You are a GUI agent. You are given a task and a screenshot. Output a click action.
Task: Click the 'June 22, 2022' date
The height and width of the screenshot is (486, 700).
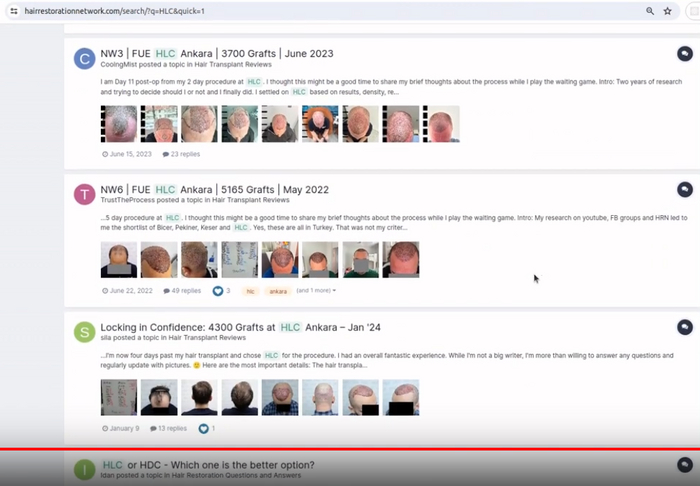[127, 291]
